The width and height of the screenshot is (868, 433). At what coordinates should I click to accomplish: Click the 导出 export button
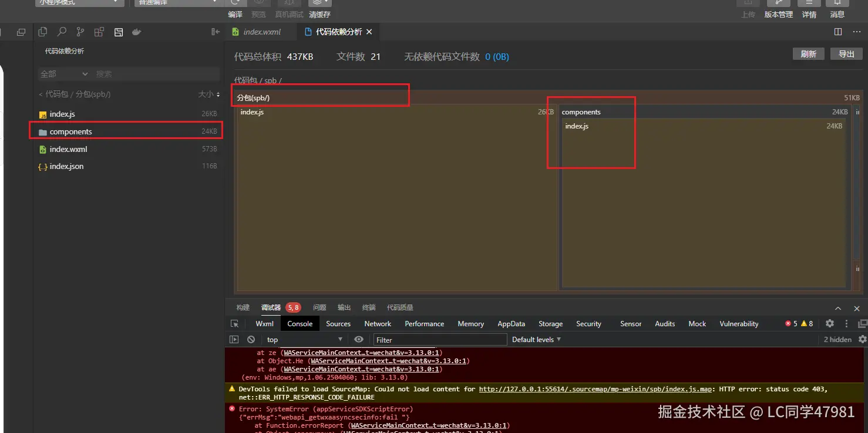point(846,54)
